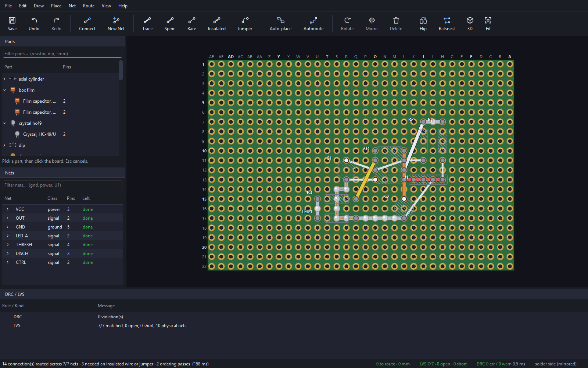588x368 pixels.
Task: Expand the DISCH net row
Action: pyautogui.click(x=7, y=254)
